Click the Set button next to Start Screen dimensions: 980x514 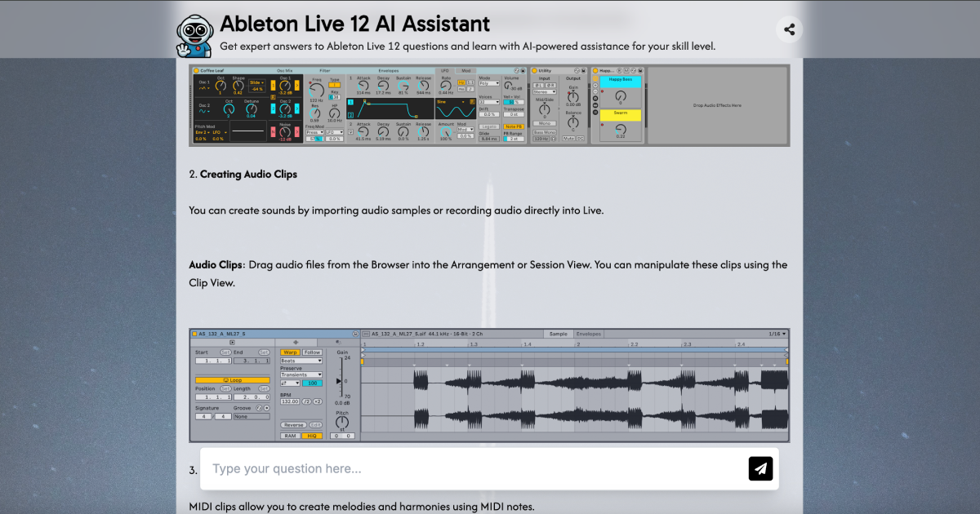pyautogui.click(x=225, y=352)
